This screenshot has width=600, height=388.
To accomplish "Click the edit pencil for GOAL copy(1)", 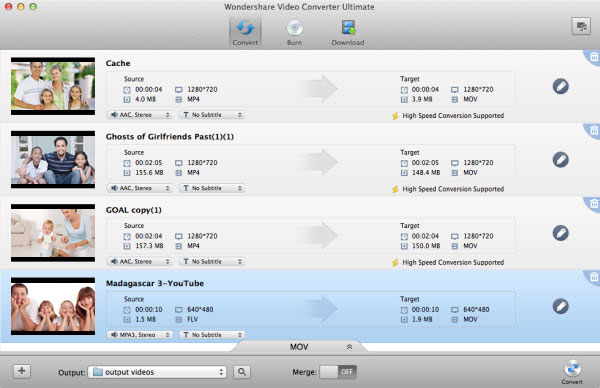I will coord(561,233).
